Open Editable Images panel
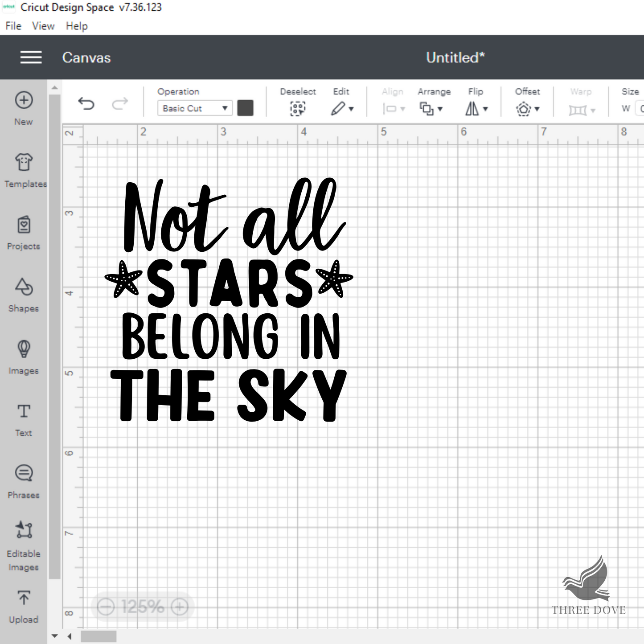This screenshot has width=644, height=644. click(x=24, y=546)
